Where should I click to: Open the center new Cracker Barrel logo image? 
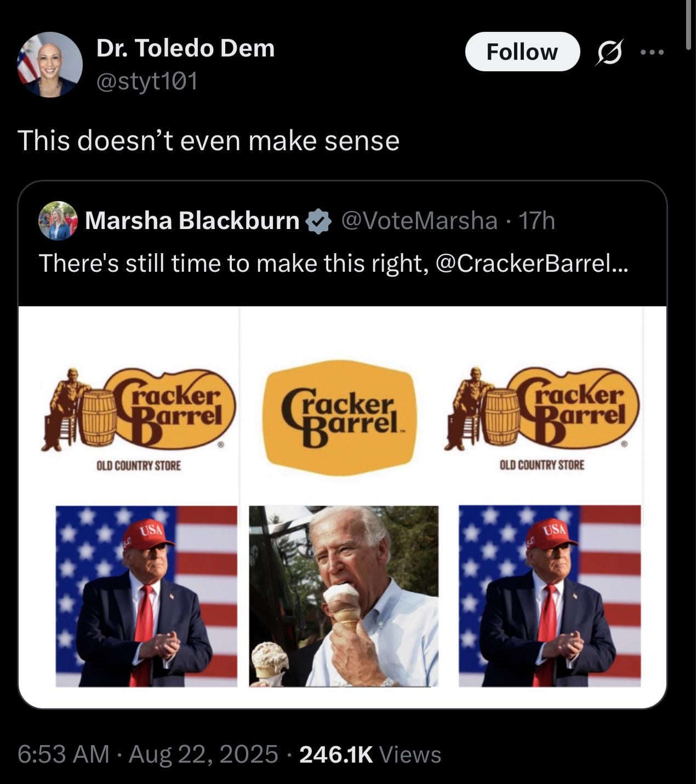(340, 417)
